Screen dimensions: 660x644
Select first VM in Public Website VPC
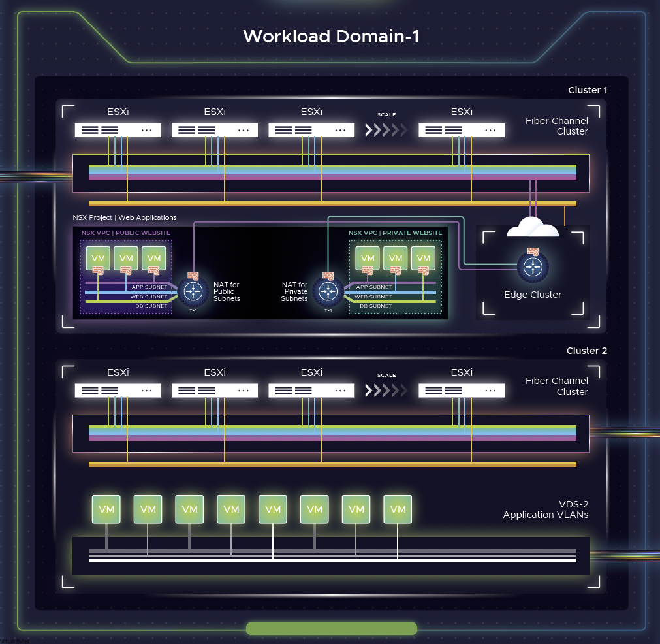point(98,258)
